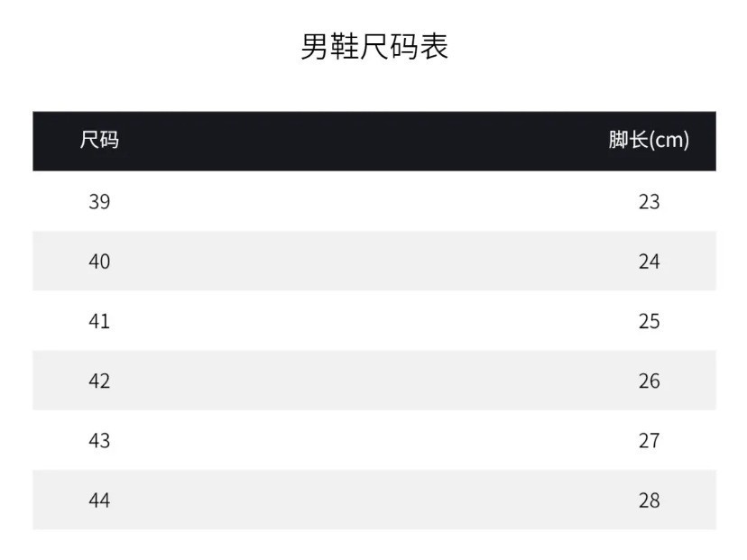Screen dimensions: 747x560
Task: Choose size 43 in the table
Action: [99, 440]
